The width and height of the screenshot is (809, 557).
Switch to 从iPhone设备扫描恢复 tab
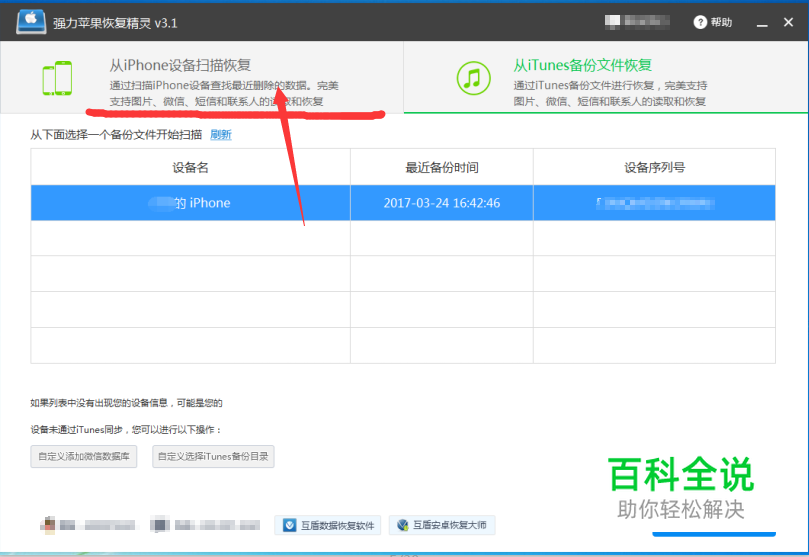point(202,77)
